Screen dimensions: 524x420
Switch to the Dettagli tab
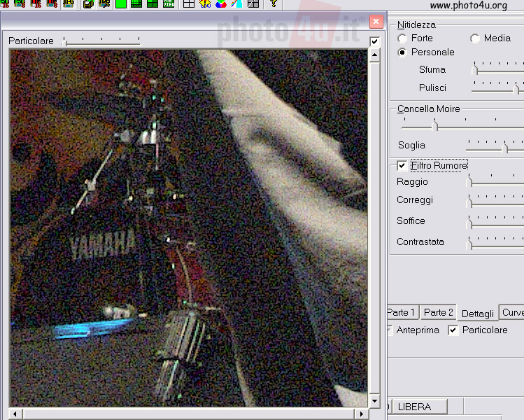[x=478, y=314]
